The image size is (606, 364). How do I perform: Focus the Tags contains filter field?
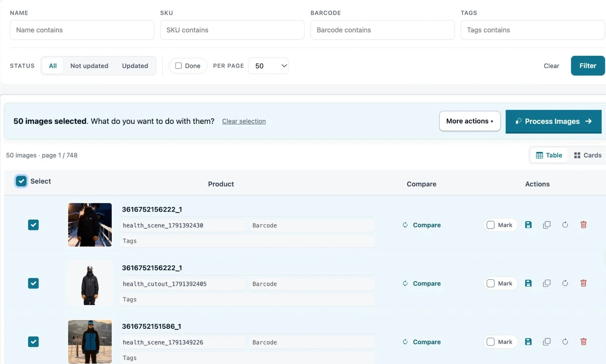click(x=533, y=30)
